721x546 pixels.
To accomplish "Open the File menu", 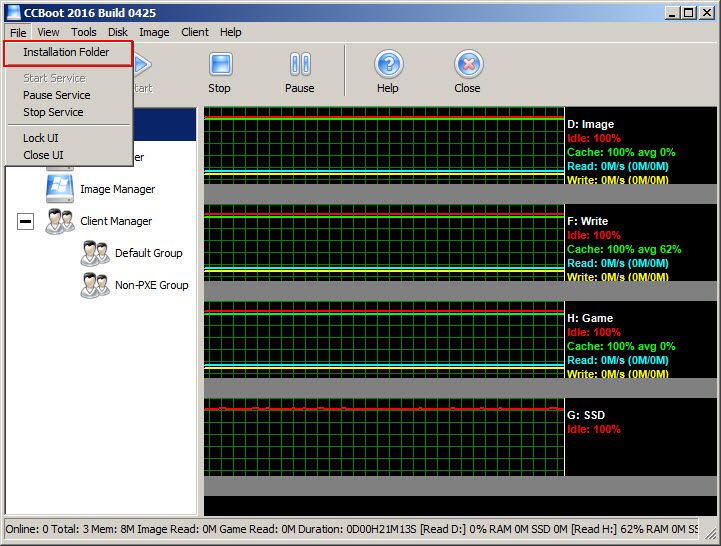I will tap(18, 33).
